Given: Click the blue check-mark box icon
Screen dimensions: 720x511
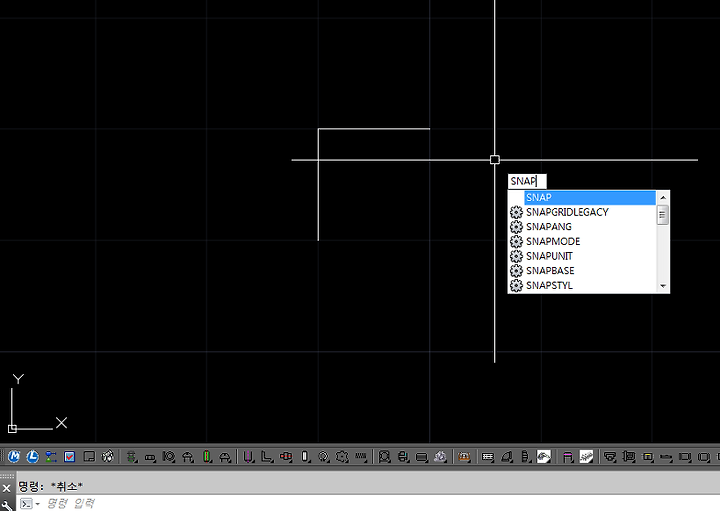Looking at the screenshot, I should point(70,456).
